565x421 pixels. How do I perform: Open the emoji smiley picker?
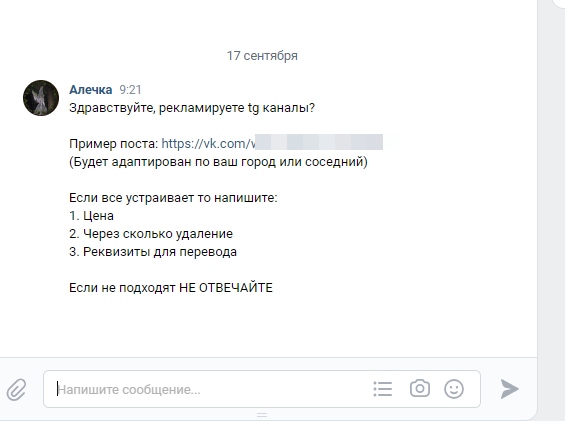[454, 389]
